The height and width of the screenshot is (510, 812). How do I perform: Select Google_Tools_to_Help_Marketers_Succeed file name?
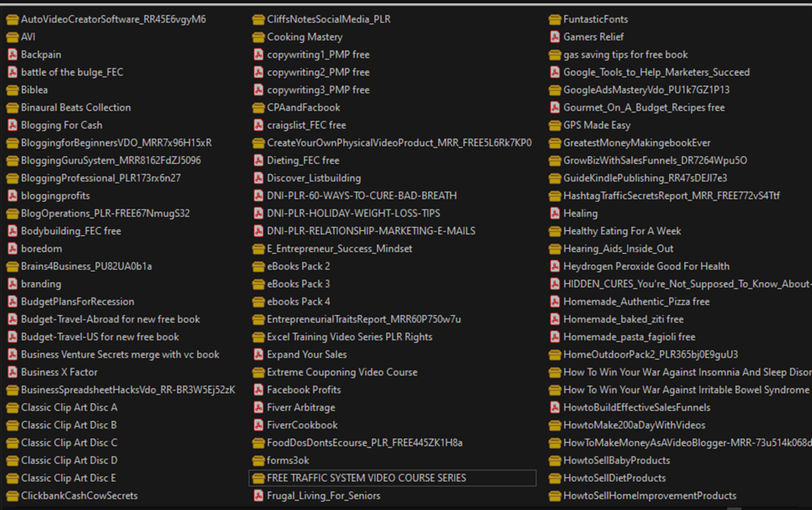coord(657,73)
